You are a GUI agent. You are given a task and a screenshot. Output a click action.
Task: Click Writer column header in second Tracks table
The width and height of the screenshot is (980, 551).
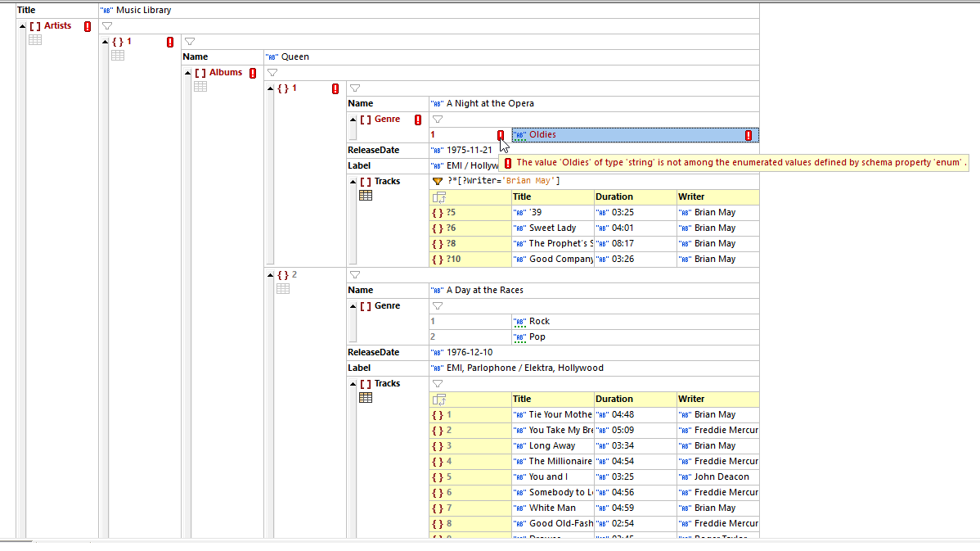coord(717,399)
